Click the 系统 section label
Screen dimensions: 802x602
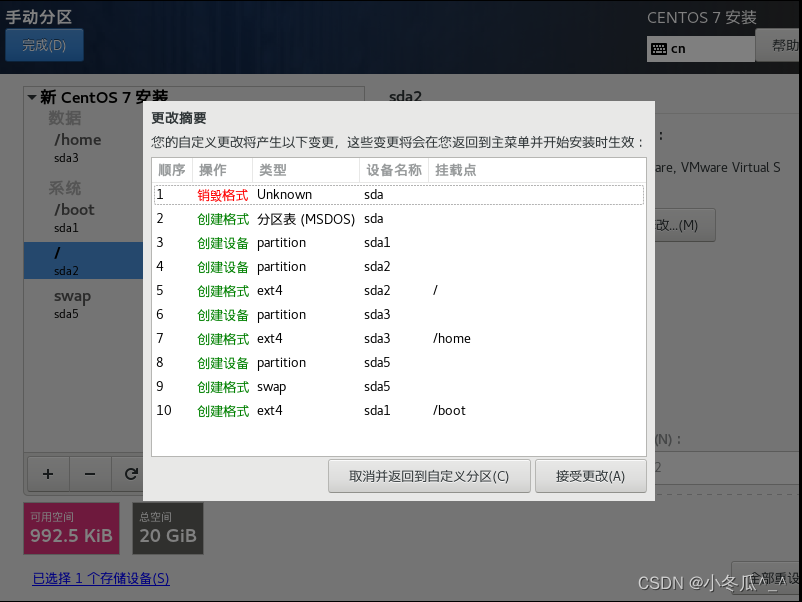tap(65, 188)
